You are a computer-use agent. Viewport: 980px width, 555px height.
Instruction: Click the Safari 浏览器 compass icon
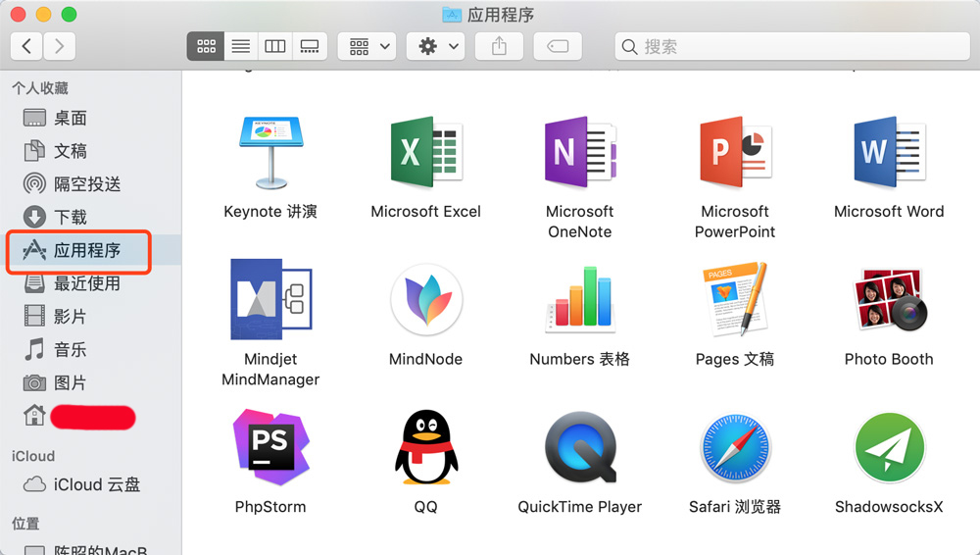735,447
